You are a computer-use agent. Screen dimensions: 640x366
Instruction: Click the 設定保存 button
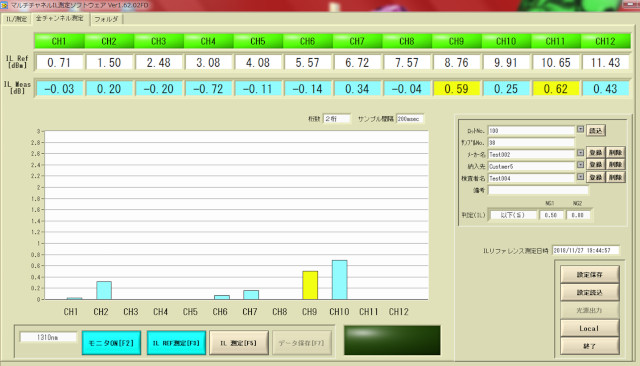click(589, 275)
